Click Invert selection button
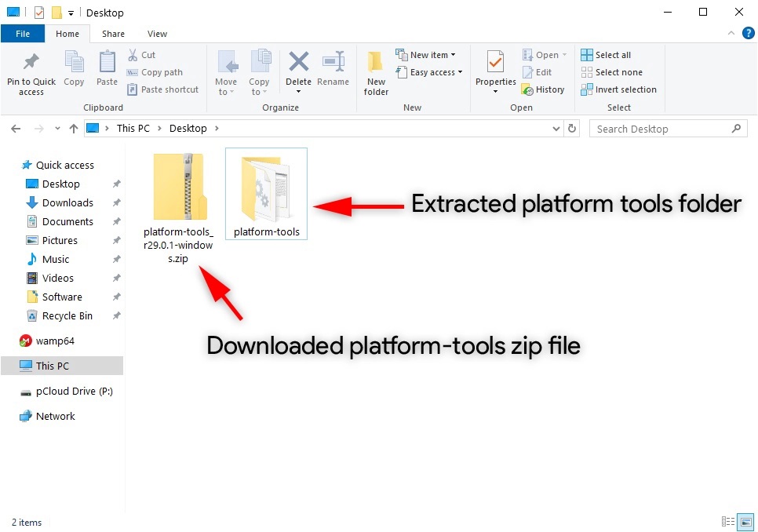 point(618,89)
